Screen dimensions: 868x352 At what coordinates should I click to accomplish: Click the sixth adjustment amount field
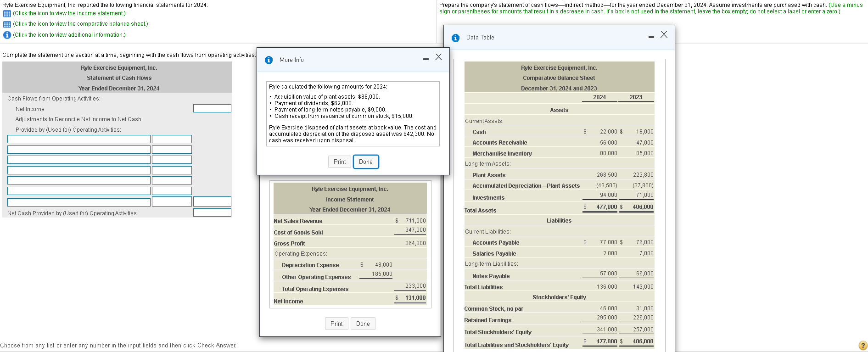(172, 191)
